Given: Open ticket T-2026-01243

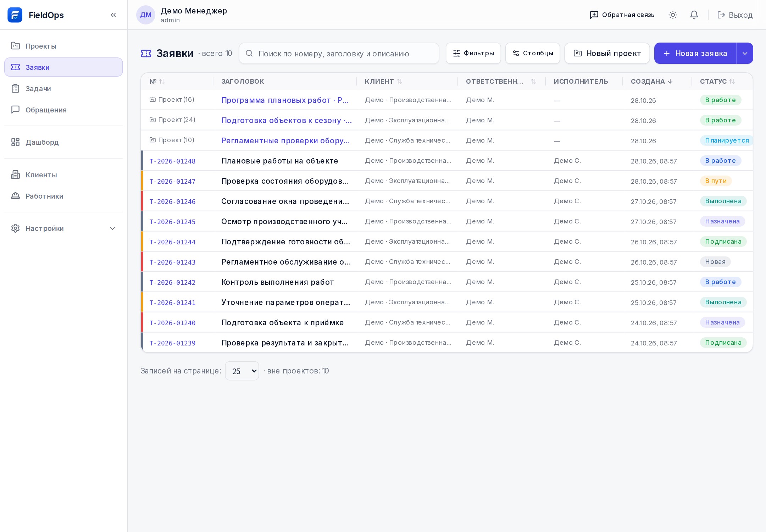Looking at the screenshot, I should (x=172, y=262).
